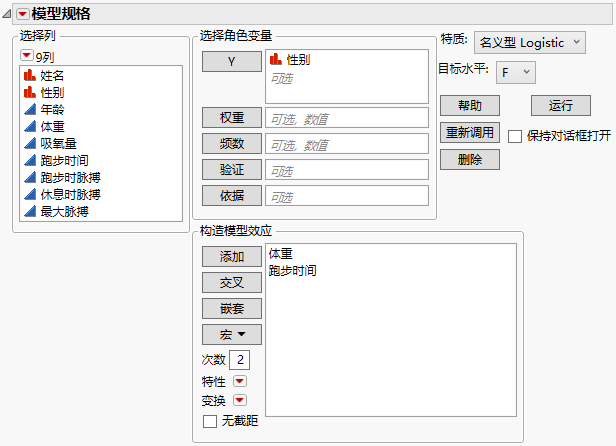
Task: Click the 重新调用 button
Action: click(470, 132)
